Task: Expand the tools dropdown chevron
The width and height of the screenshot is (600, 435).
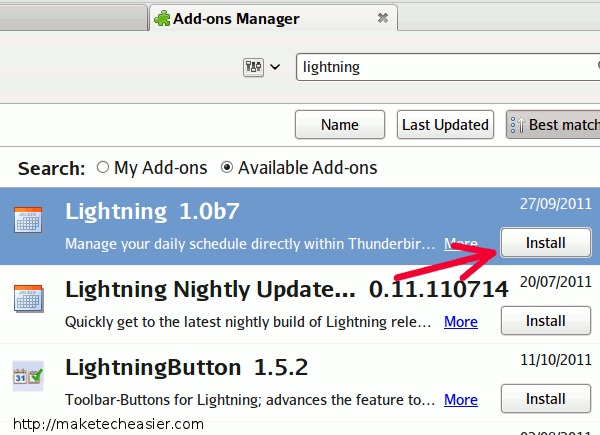Action: pos(275,67)
